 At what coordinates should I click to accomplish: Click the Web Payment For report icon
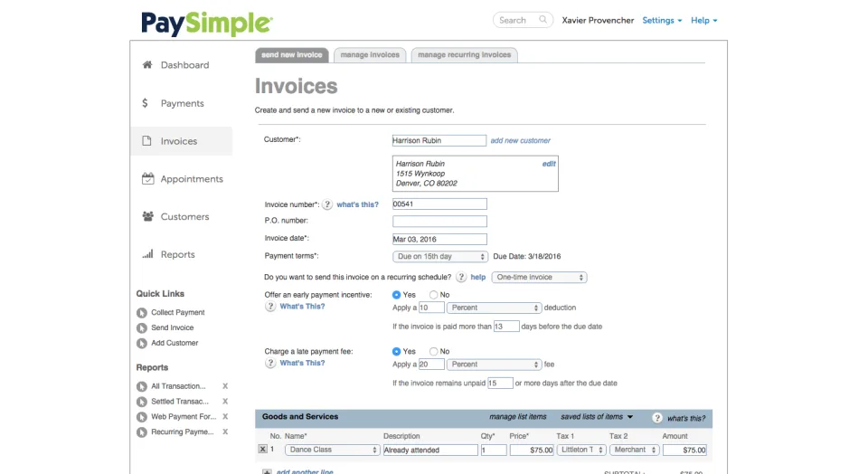point(142,417)
